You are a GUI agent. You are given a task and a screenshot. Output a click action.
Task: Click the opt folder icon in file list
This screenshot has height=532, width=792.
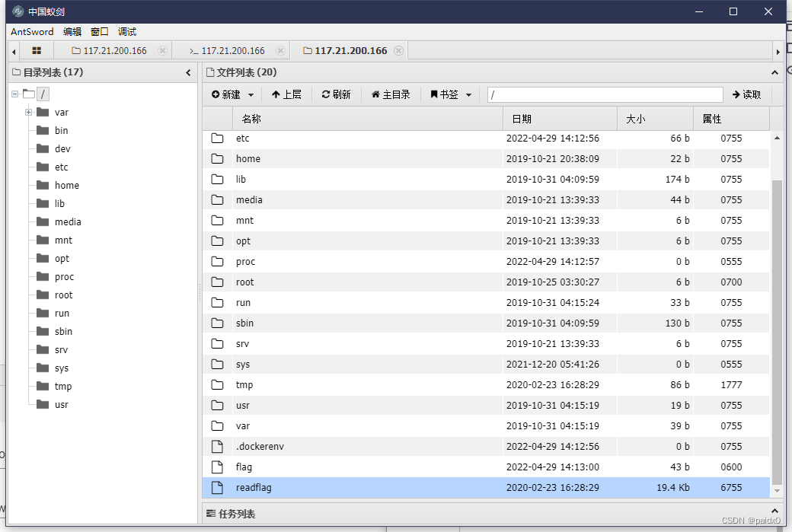pos(217,241)
